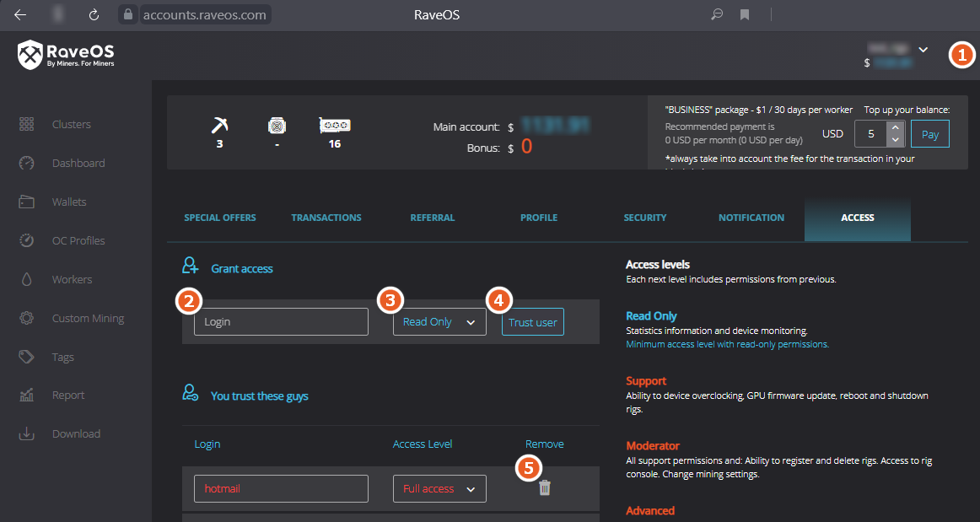980x522 pixels.
Task: Open the Read Only access level dropdown
Action: point(439,322)
